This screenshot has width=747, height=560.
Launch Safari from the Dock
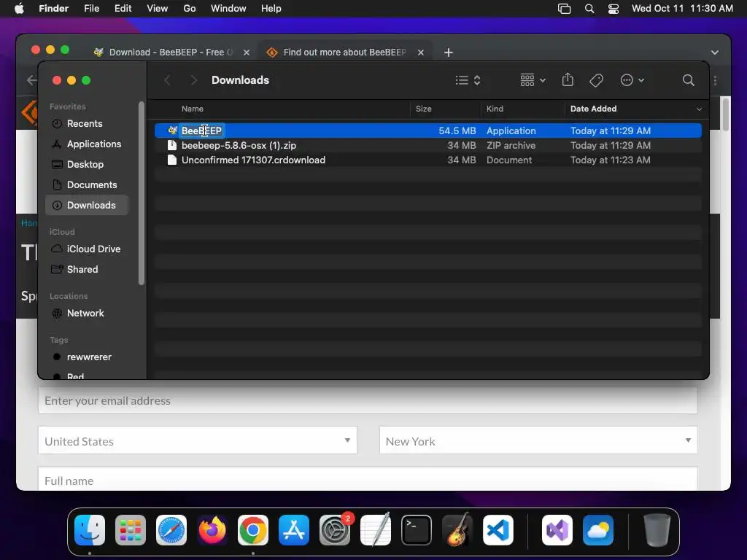(x=171, y=529)
